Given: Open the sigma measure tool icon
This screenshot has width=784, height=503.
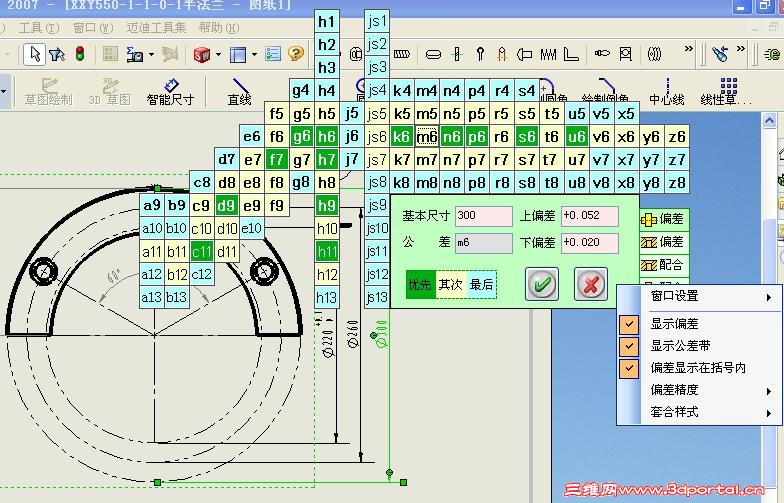Looking at the screenshot, I should 134,54.
